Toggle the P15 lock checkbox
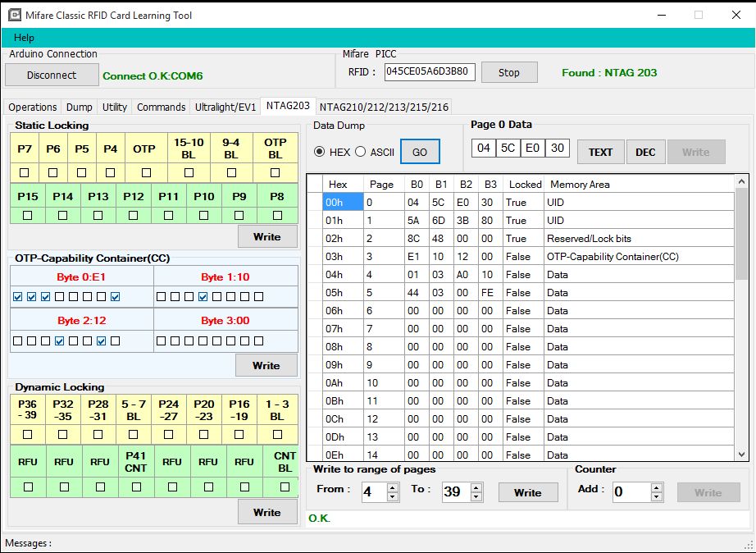 28,215
